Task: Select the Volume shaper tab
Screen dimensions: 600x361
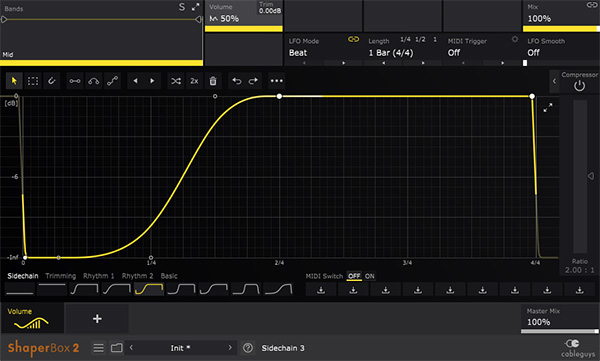Action: [32, 318]
